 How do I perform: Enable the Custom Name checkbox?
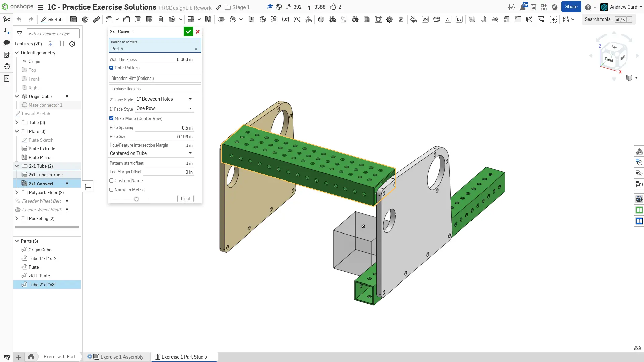click(111, 180)
